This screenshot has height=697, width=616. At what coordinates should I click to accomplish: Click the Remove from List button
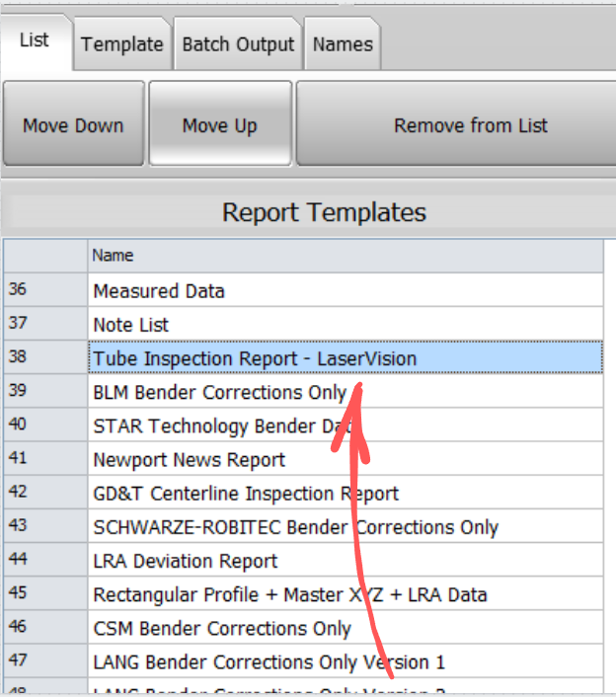470,125
